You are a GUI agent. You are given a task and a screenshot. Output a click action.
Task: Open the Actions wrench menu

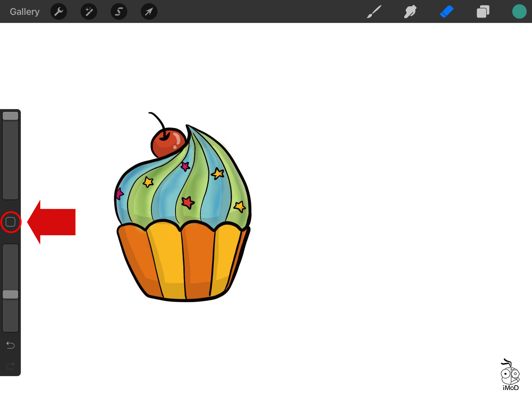click(x=59, y=12)
